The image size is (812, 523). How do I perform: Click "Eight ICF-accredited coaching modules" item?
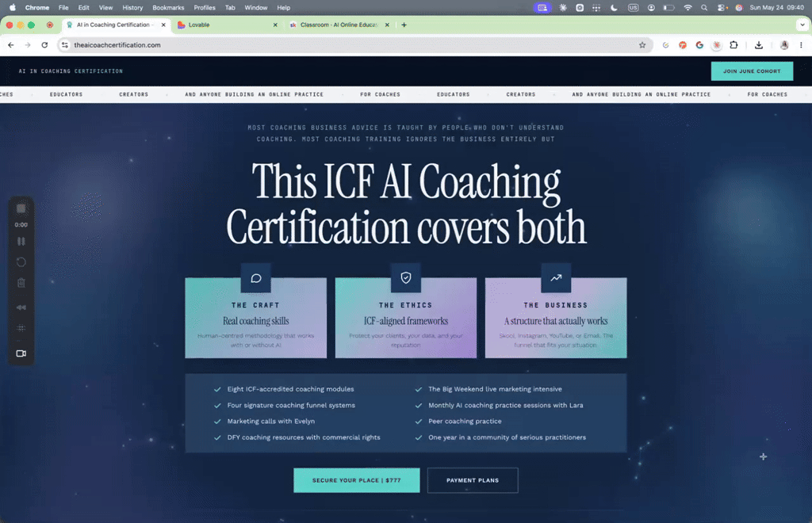point(290,389)
